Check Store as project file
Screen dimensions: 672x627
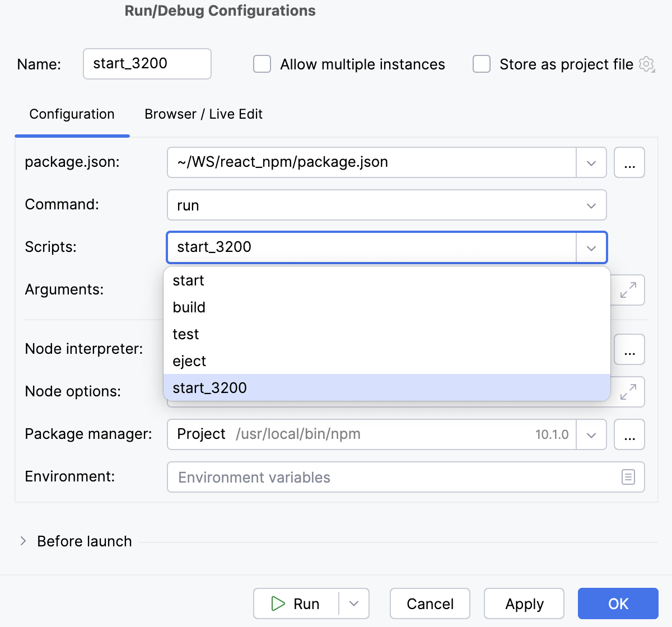481,64
